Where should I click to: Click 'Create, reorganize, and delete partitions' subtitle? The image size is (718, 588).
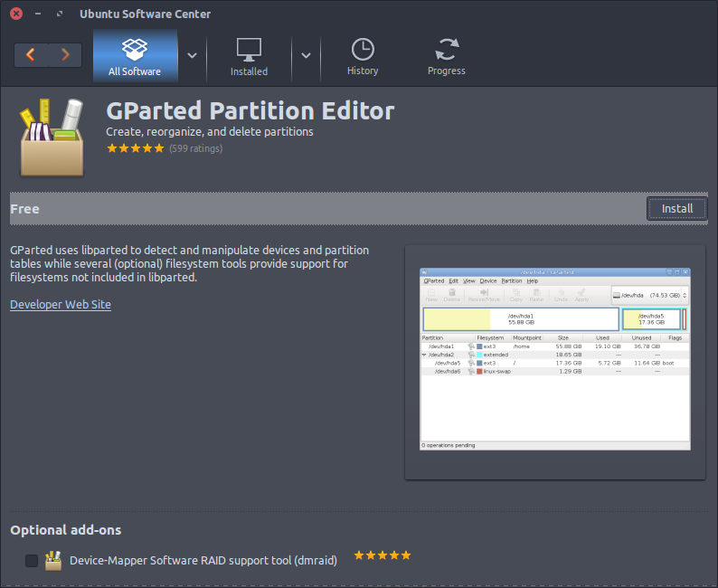pos(210,132)
